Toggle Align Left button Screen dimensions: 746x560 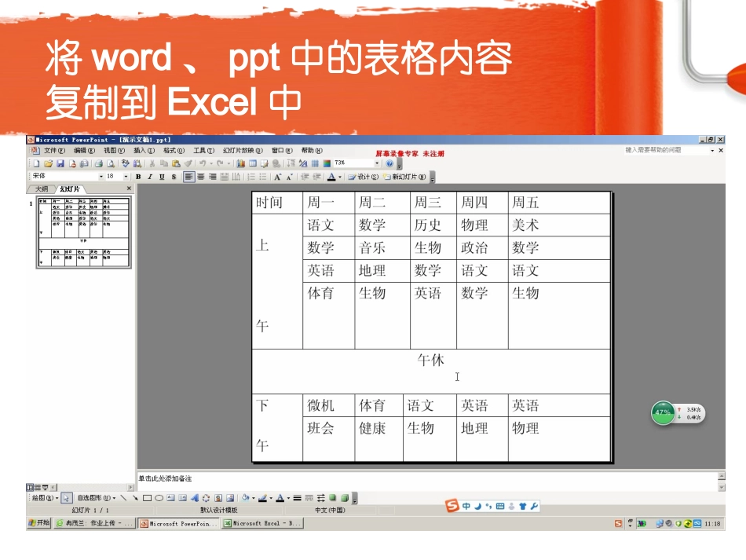point(189,177)
